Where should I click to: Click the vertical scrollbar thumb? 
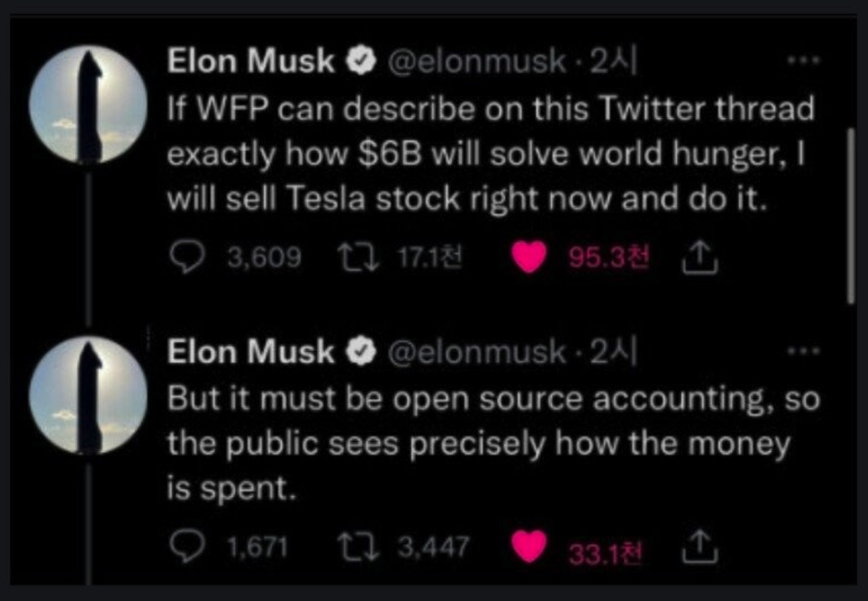[x=851, y=215]
